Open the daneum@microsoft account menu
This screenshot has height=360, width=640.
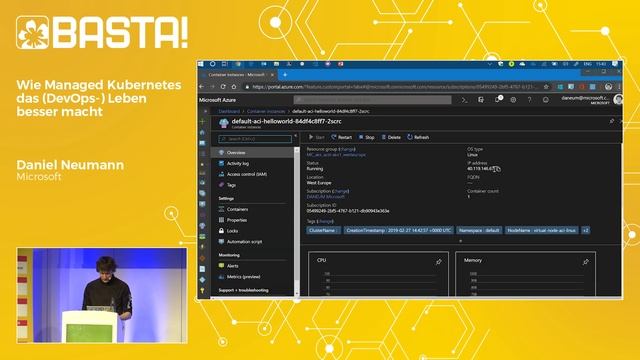[x=591, y=100]
